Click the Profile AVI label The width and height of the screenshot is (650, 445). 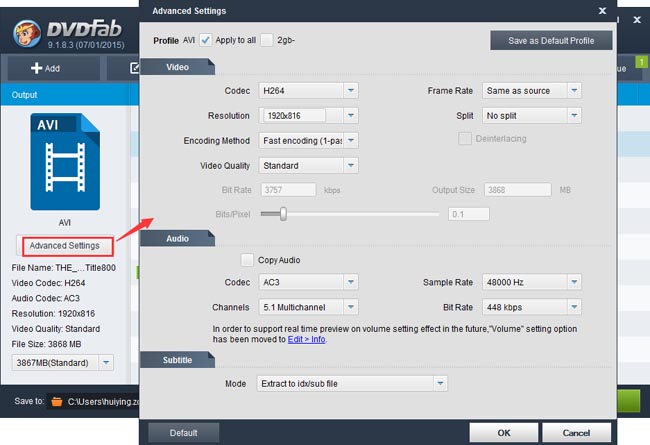tap(174, 40)
